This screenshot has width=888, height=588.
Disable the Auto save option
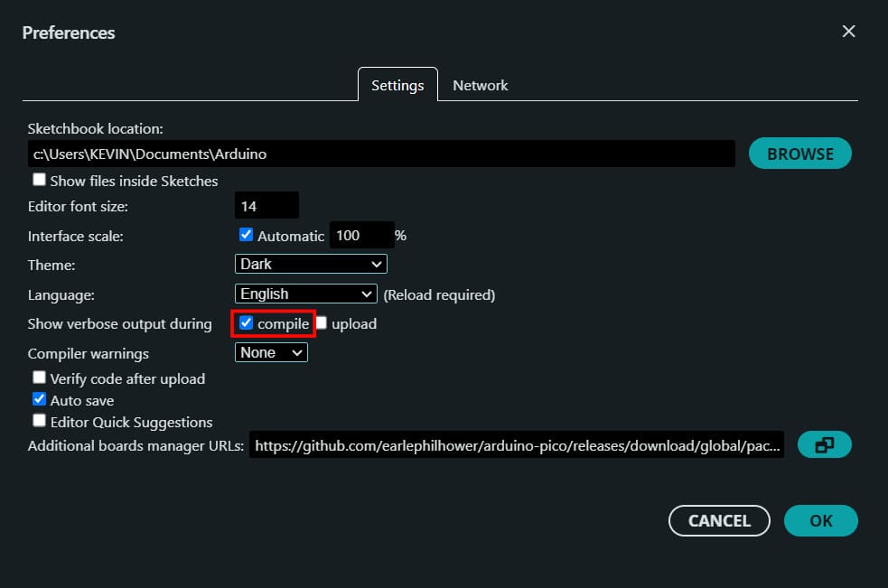pyautogui.click(x=39, y=398)
